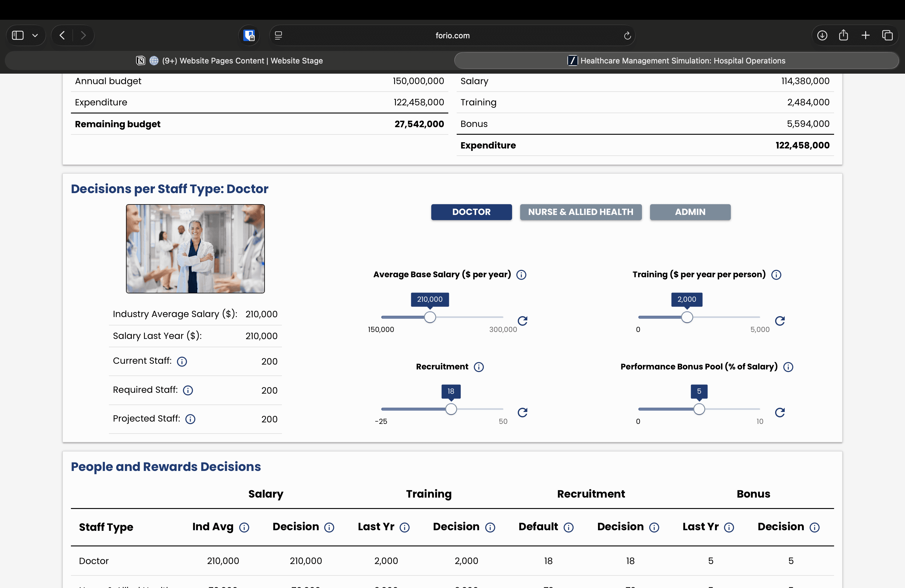This screenshot has width=905, height=588.
Task: Open info for Current Staff
Action: (x=182, y=361)
